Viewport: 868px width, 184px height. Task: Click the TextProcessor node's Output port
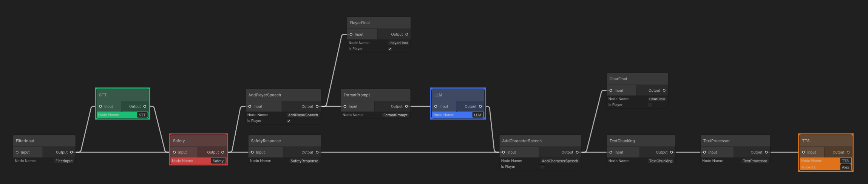[766, 152]
